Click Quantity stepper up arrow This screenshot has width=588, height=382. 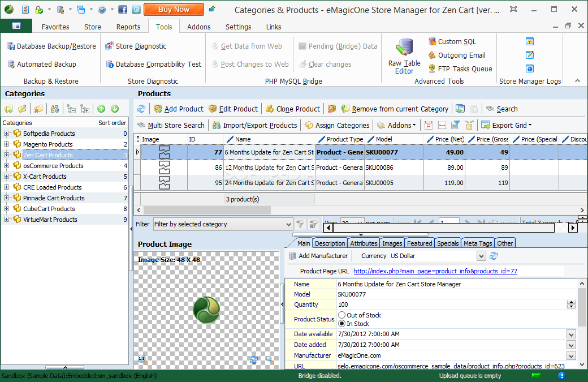pyautogui.click(x=571, y=302)
